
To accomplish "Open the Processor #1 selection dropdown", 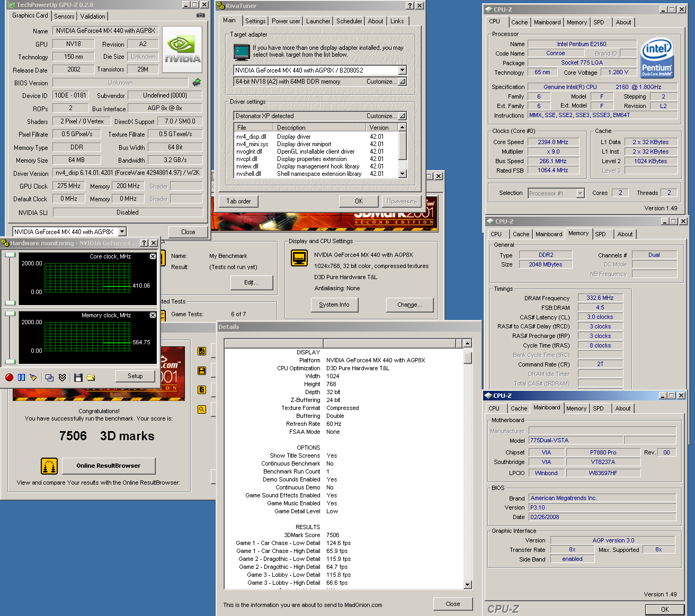I will tap(580, 193).
